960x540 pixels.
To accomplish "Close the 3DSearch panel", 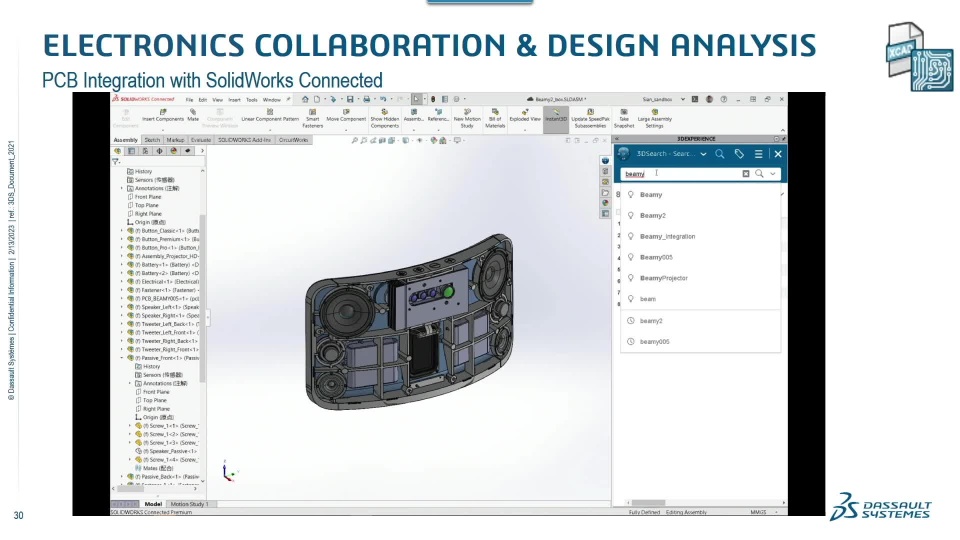I will (x=778, y=154).
